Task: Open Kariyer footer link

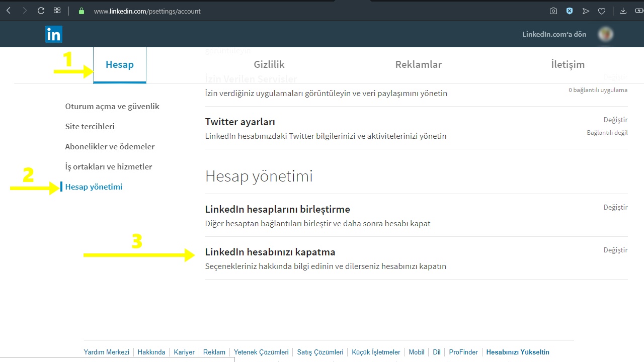Action: coord(184,352)
